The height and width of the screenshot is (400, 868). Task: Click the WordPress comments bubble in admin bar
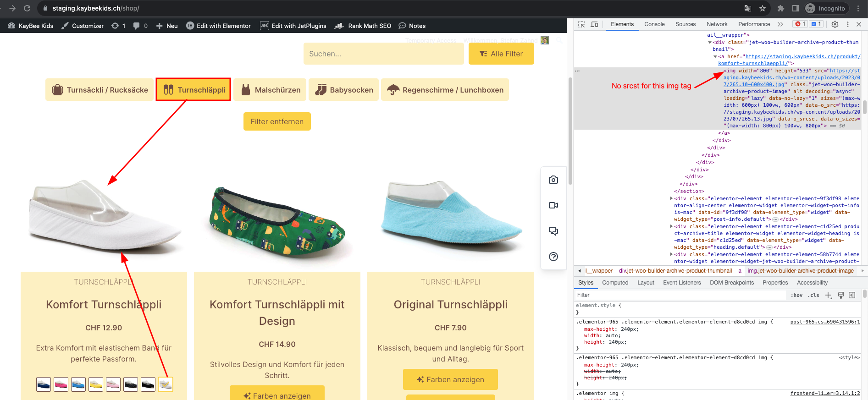point(140,26)
